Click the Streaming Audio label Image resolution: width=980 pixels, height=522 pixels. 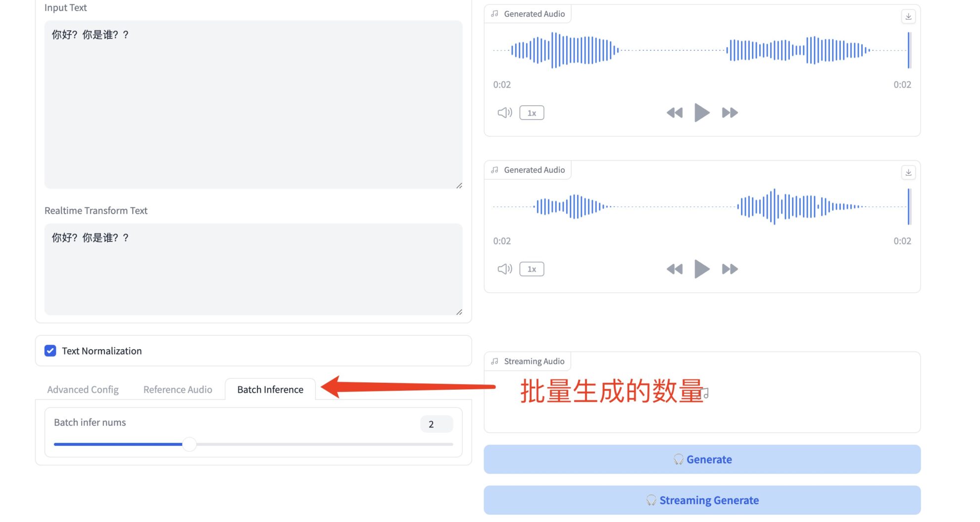(x=534, y=361)
